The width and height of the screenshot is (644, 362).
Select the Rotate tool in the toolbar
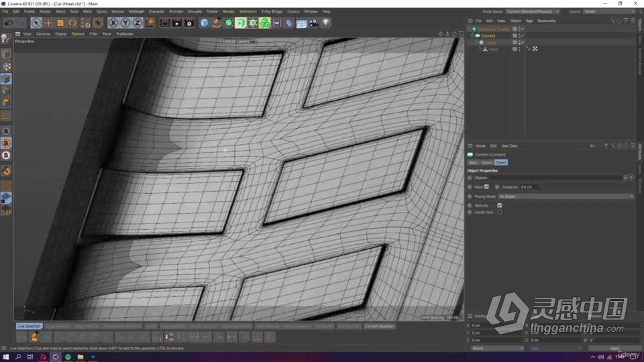(x=72, y=23)
